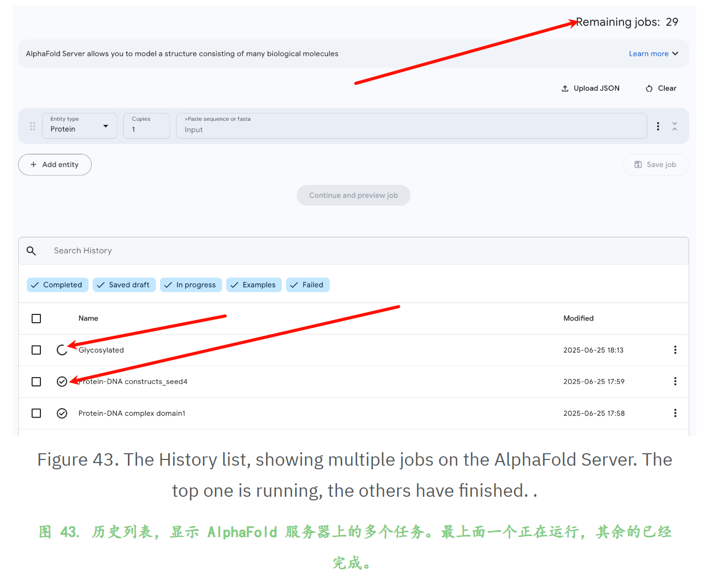
Task: Open the Glycosylated job name
Action: click(x=101, y=350)
